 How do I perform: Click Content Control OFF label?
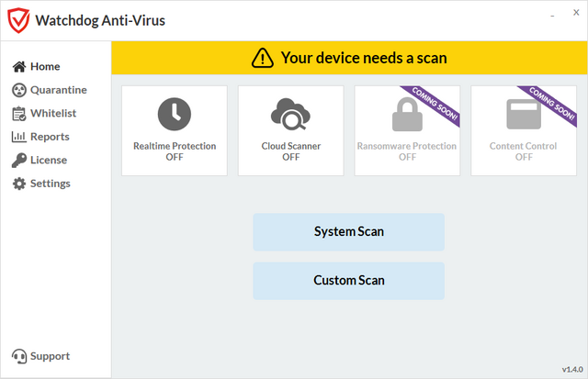click(524, 157)
